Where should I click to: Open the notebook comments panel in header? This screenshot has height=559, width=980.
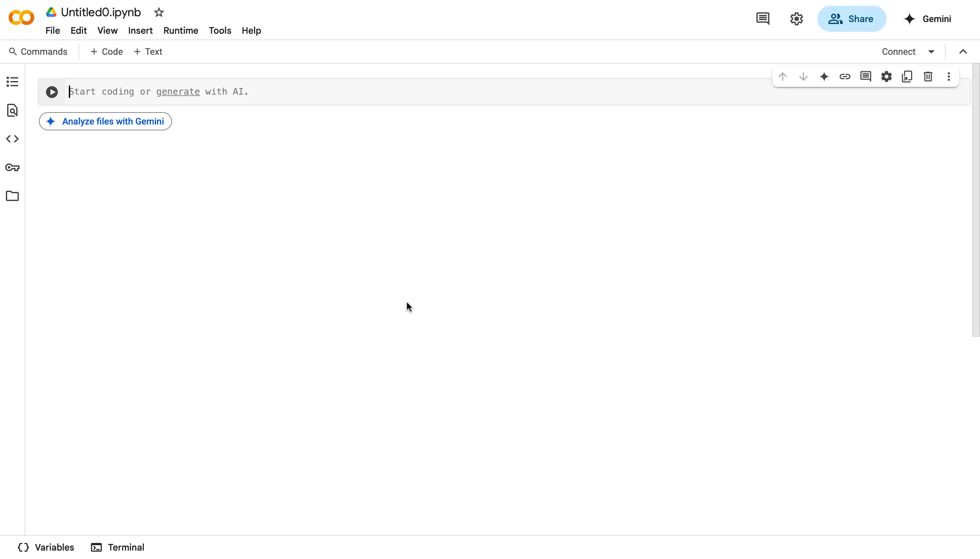(763, 19)
